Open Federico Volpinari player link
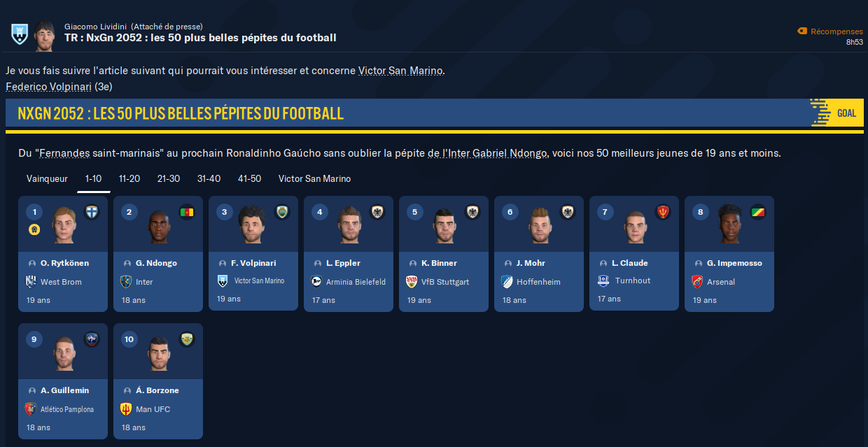The width and height of the screenshot is (868, 447). (48, 87)
